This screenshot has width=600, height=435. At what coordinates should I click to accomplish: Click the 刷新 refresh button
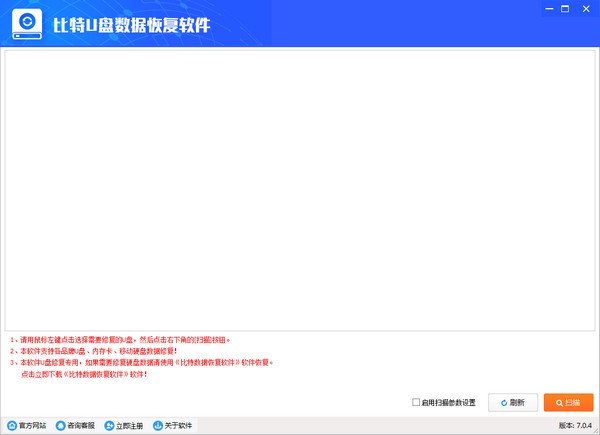513,402
